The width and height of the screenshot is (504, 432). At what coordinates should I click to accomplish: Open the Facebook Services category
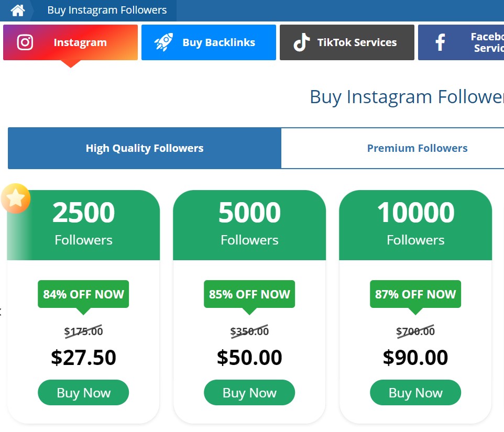pyautogui.click(x=461, y=42)
